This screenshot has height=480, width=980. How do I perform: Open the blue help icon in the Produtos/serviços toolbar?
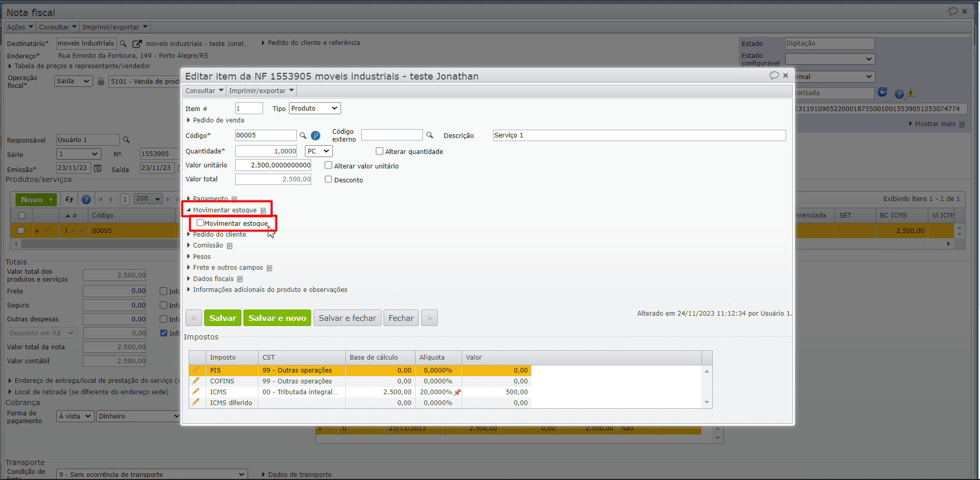pos(86,199)
